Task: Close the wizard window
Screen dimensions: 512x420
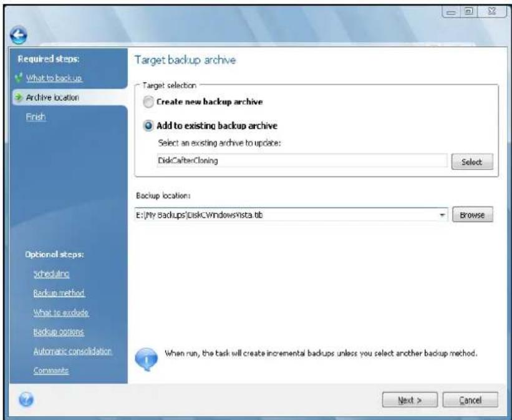Action: (x=492, y=12)
